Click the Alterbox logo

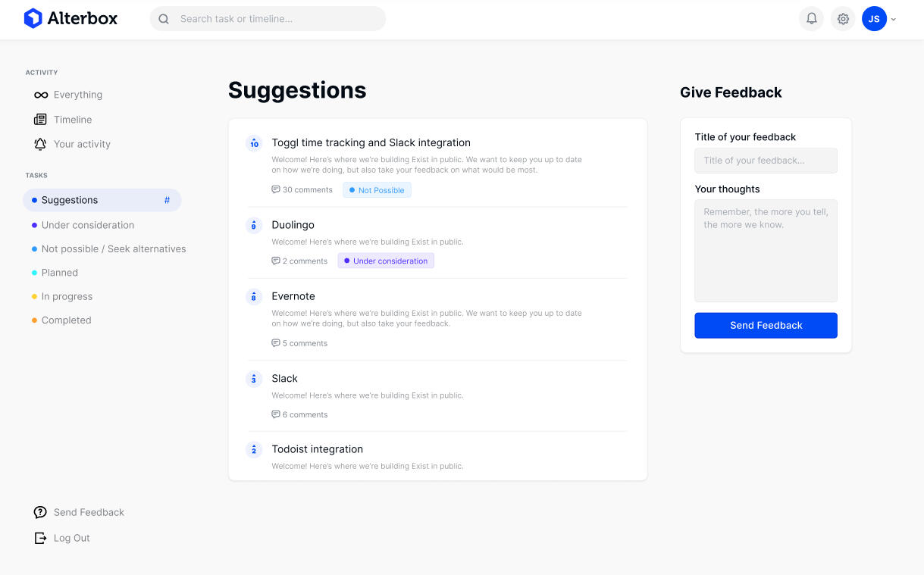click(70, 18)
